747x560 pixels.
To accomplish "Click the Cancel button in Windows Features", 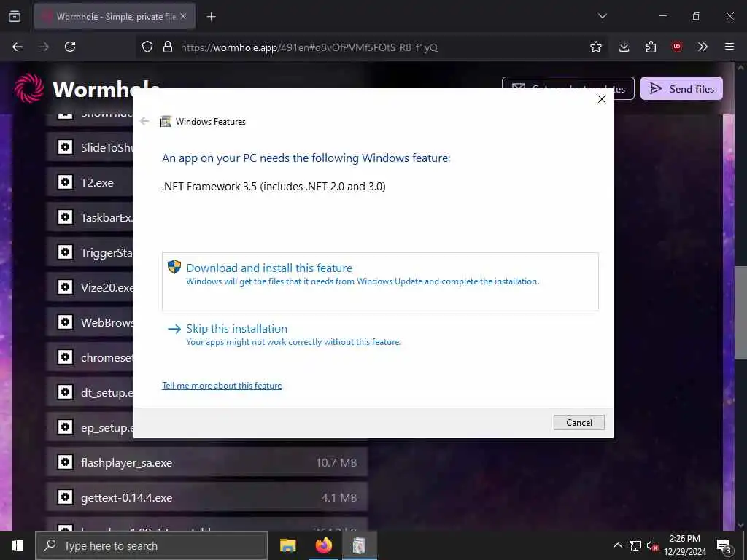I will click(578, 422).
